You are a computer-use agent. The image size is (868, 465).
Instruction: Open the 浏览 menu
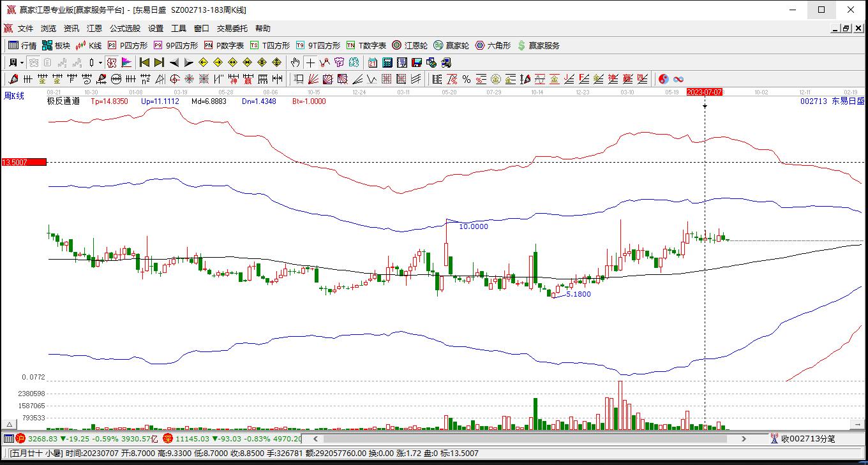tap(49, 29)
